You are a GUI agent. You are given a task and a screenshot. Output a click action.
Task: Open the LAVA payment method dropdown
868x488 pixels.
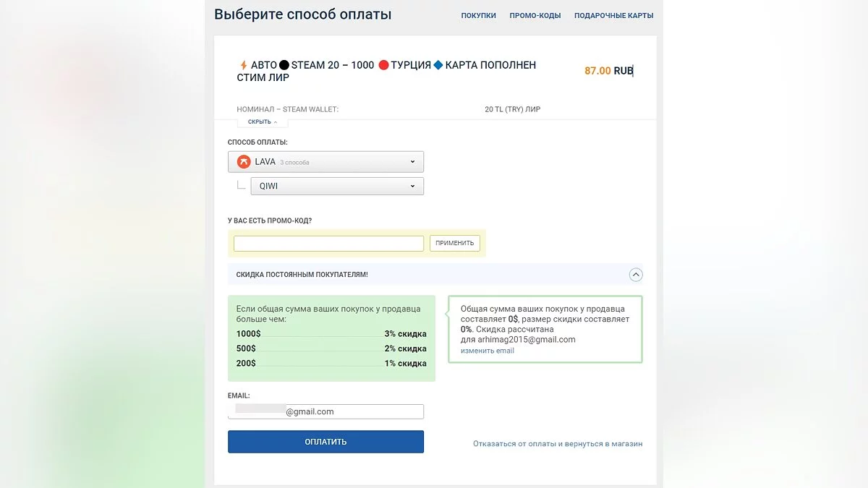325,162
